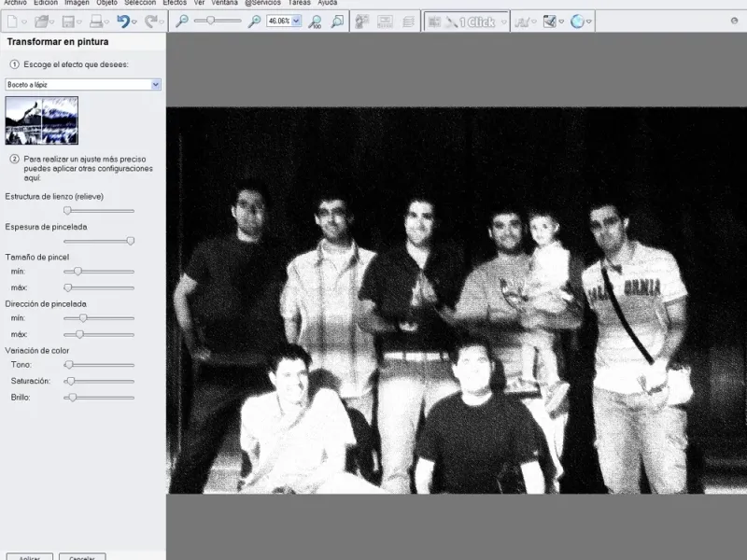Click the Transformar en pintura panel title

pos(58,42)
